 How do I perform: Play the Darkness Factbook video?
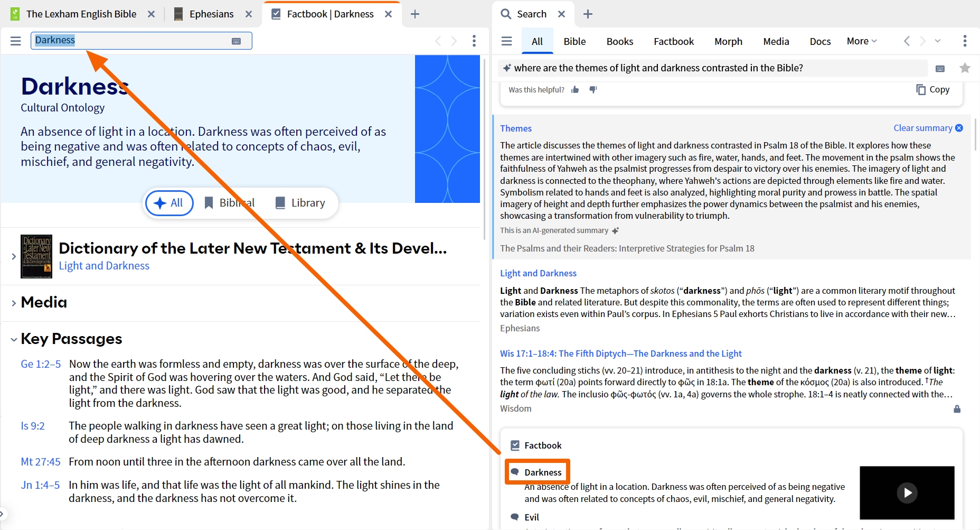click(x=907, y=492)
